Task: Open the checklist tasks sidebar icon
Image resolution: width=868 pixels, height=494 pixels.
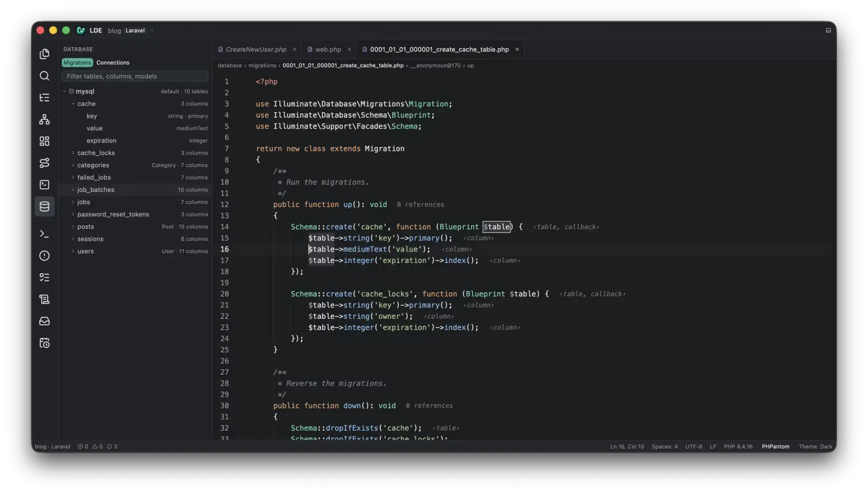Action: 44,277
